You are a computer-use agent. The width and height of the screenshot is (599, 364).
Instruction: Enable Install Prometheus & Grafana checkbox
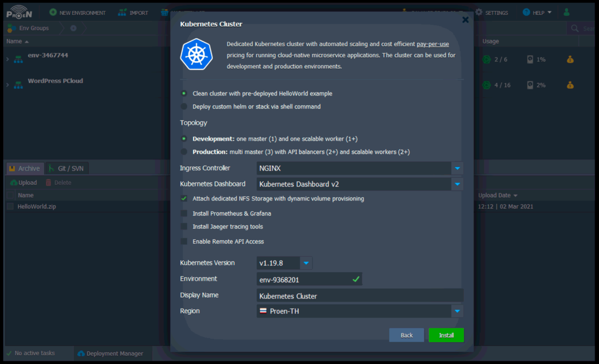(x=184, y=213)
